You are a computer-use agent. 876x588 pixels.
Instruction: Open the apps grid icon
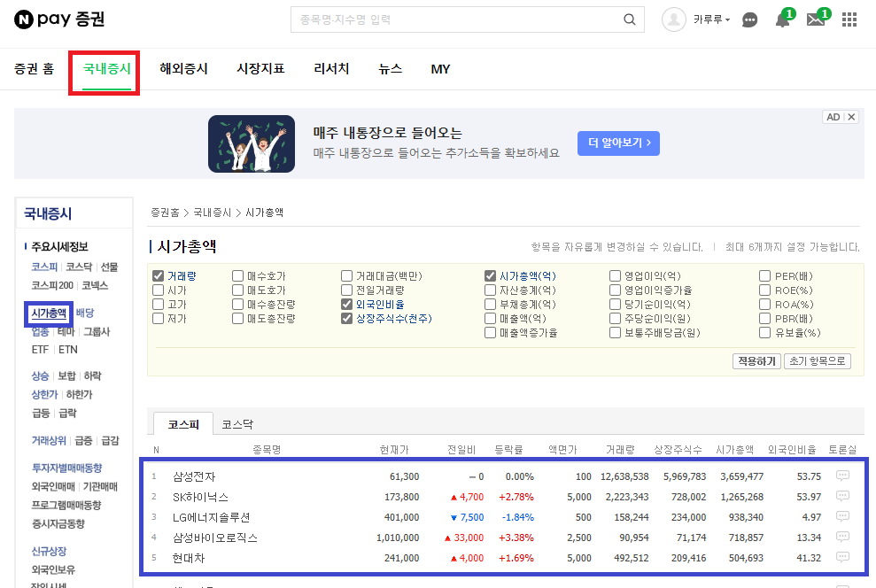click(x=849, y=20)
